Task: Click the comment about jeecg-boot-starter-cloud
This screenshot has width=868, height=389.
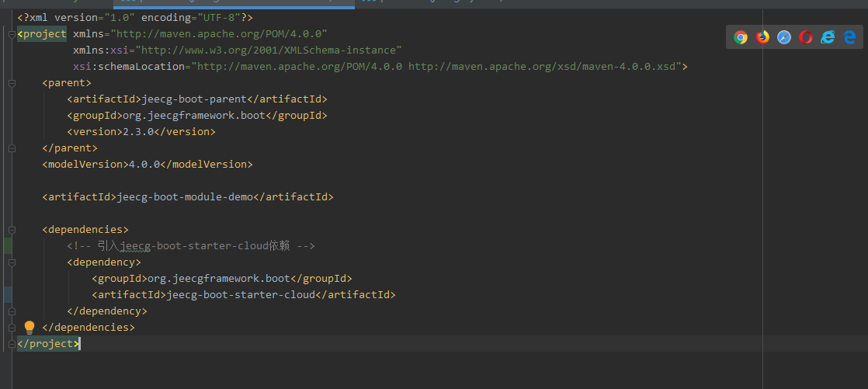Action: (x=191, y=245)
